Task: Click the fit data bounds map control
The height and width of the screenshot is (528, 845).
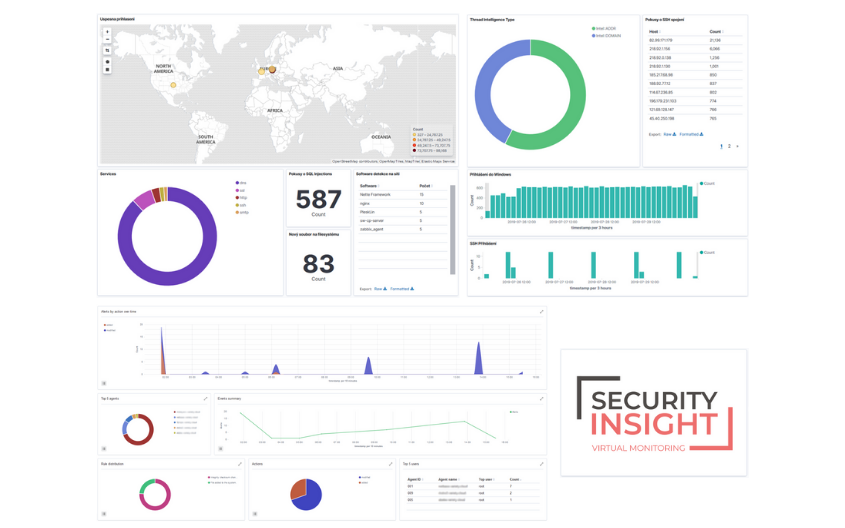Action: click(x=107, y=50)
